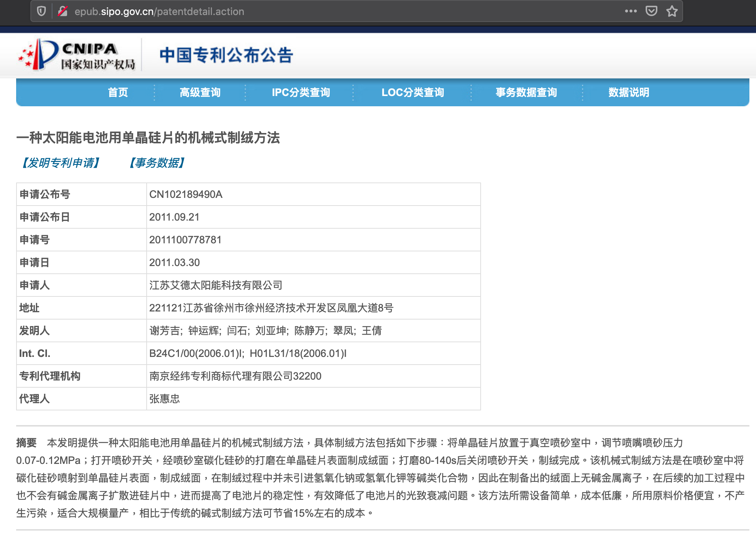The image size is (756, 535).
Task: Open the 【事务数据】 link
Action: click(x=157, y=163)
